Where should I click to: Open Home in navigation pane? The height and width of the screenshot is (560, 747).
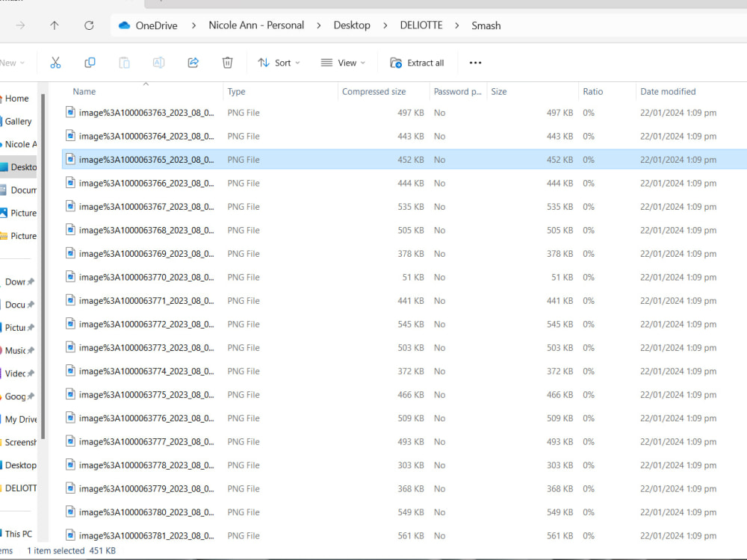[16, 99]
